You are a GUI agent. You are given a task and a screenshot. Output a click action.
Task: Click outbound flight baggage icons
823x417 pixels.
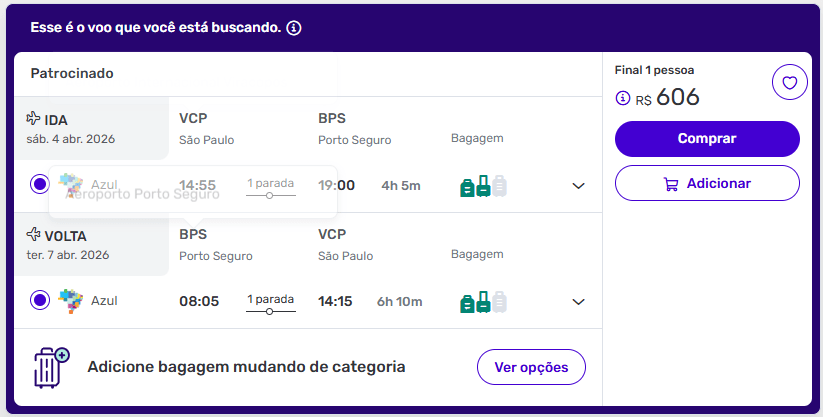(483, 186)
